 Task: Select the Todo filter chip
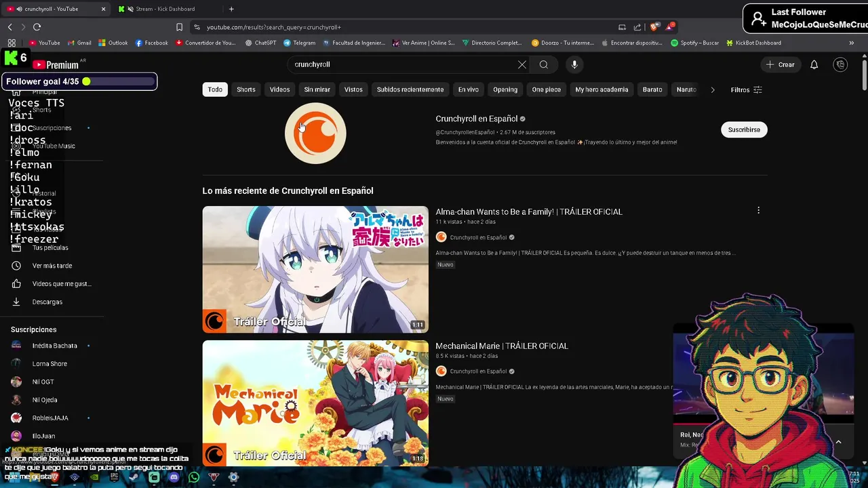215,89
